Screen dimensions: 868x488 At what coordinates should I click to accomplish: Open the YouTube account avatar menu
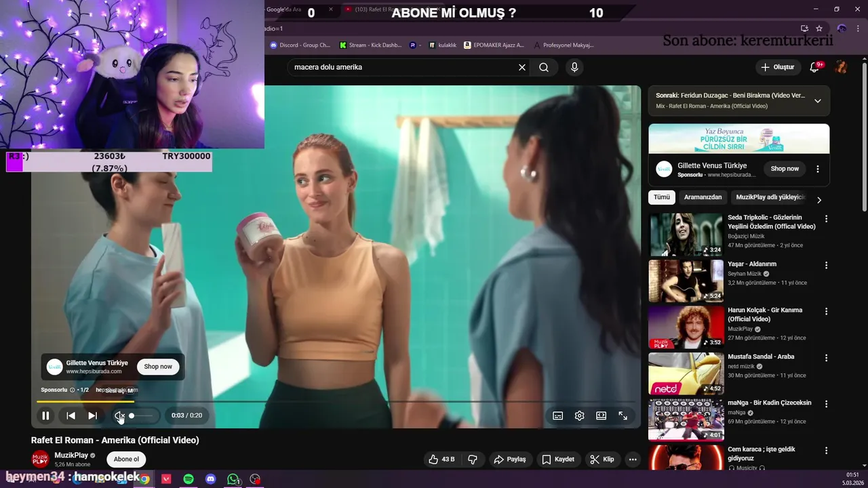click(841, 67)
